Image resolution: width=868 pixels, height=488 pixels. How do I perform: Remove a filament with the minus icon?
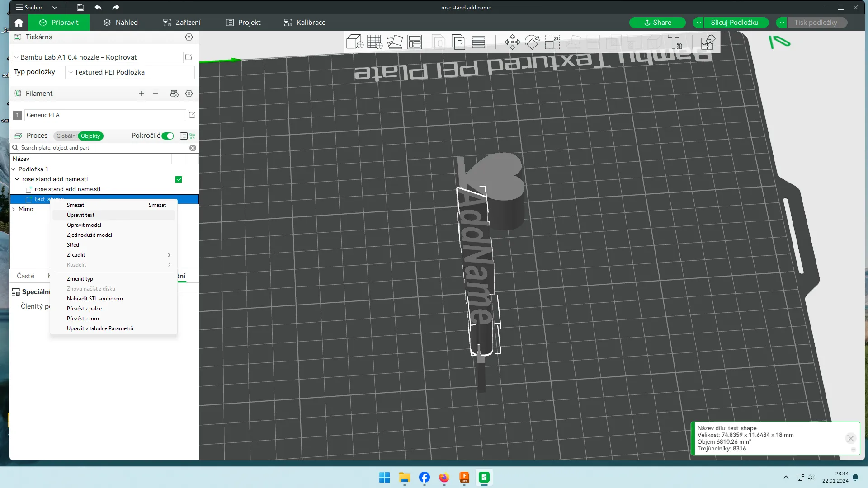156,94
